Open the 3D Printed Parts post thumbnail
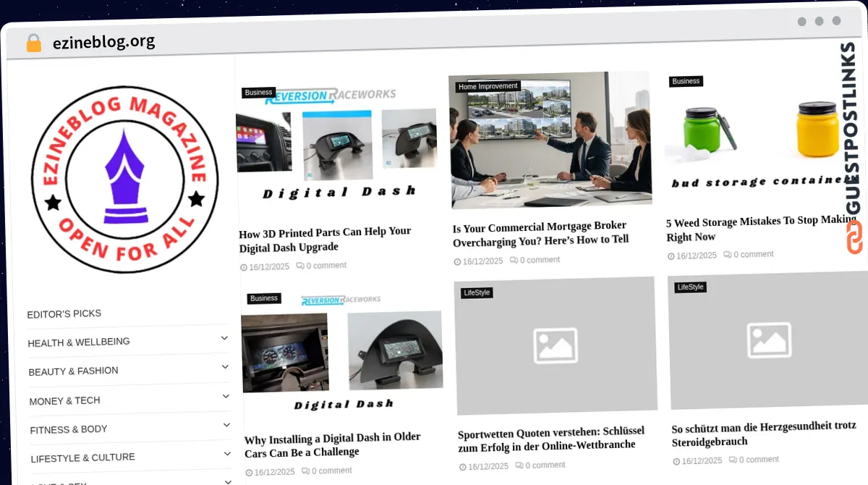 coord(338,146)
